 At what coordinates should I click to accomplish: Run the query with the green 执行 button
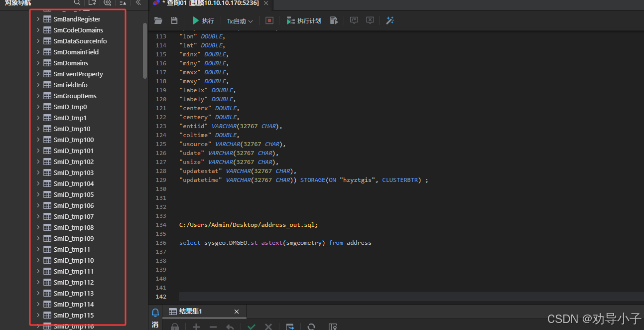tap(203, 20)
